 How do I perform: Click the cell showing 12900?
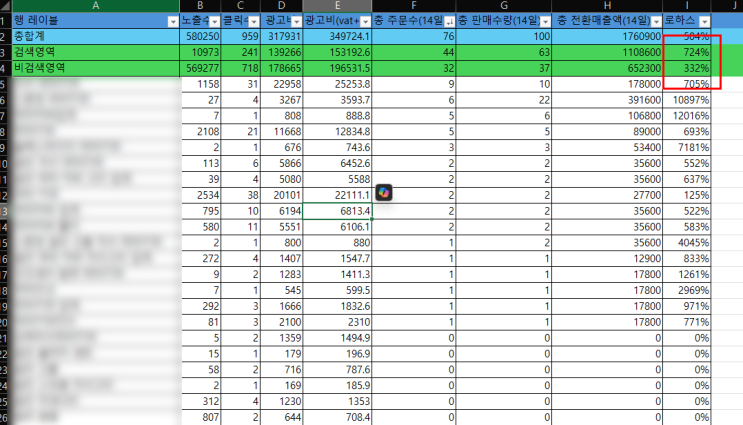pyautogui.click(x=607, y=259)
